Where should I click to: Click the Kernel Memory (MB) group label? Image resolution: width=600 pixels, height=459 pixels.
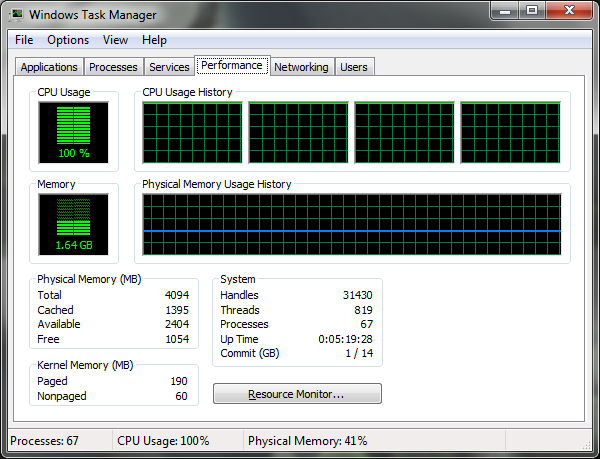(85, 365)
